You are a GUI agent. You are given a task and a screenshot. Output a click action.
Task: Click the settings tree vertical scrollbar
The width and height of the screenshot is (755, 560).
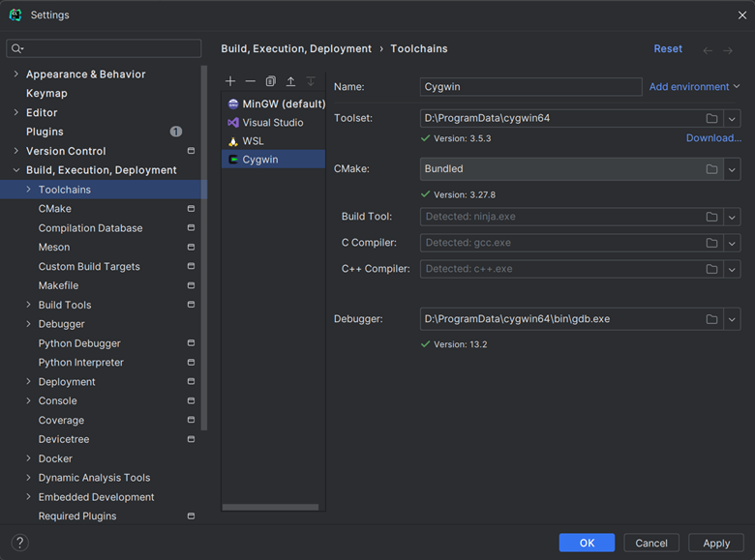point(204,248)
